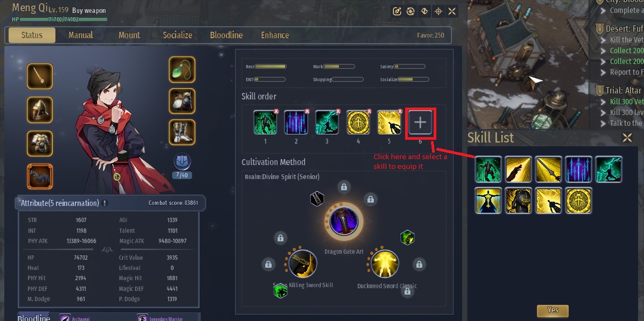Click the staff weapon equipment slot
Image resolution: width=644 pixels, height=321 pixels.
40,76
